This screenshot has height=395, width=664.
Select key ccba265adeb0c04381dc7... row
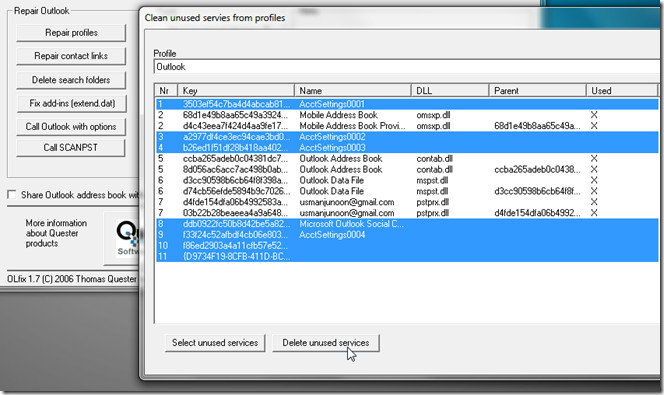tap(407, 159)
